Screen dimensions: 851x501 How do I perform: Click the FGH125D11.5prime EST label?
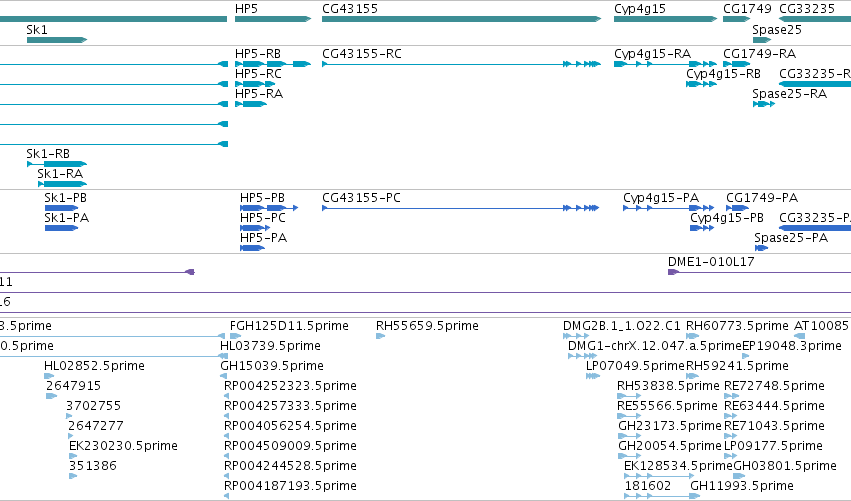[289, 326]
